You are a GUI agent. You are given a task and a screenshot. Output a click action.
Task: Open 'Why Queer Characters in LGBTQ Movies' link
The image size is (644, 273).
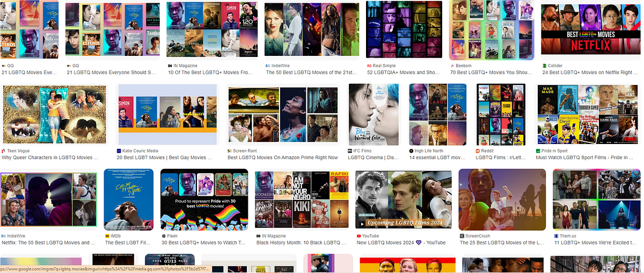[x=50, y=157]
